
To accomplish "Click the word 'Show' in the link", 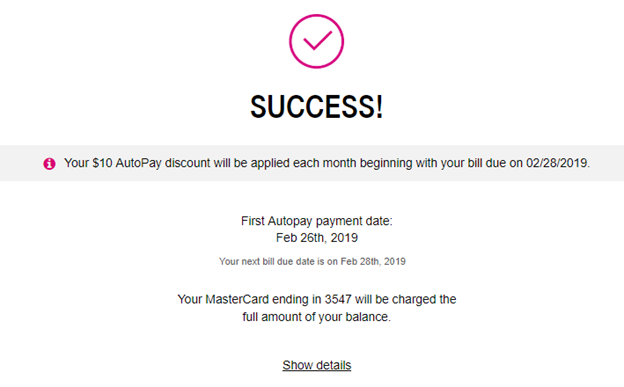I will 298,365.
